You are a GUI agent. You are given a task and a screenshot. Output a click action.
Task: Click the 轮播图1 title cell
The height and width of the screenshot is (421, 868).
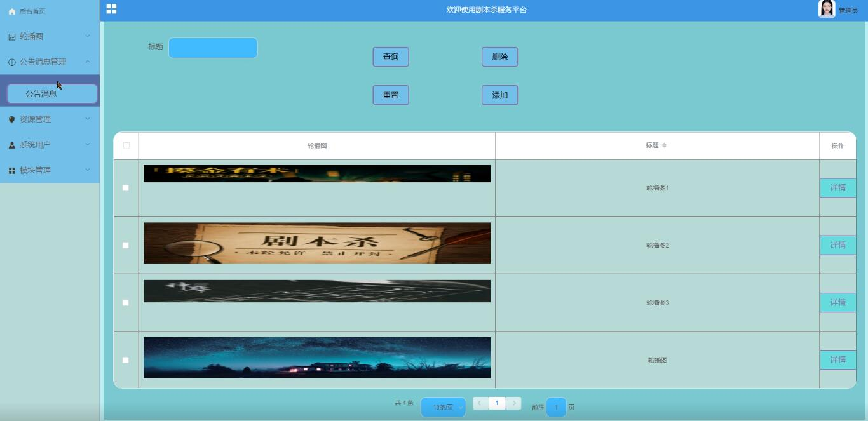pos(658,188)
